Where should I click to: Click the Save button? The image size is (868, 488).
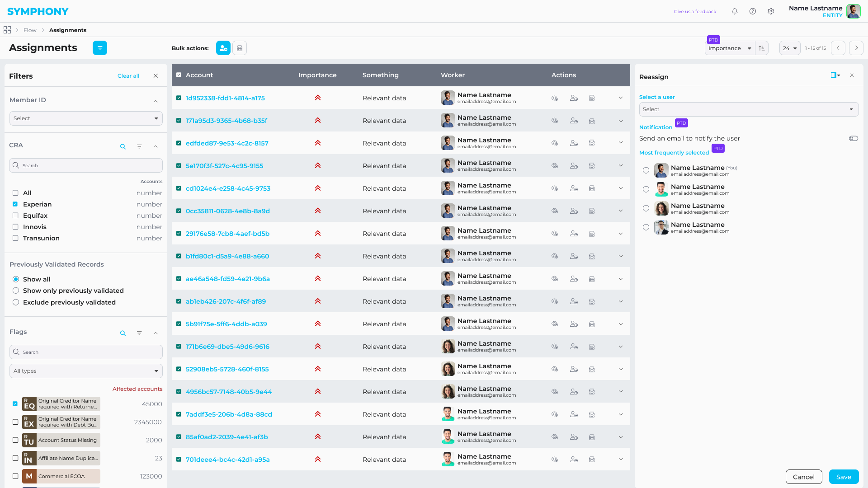click(844, 477)
